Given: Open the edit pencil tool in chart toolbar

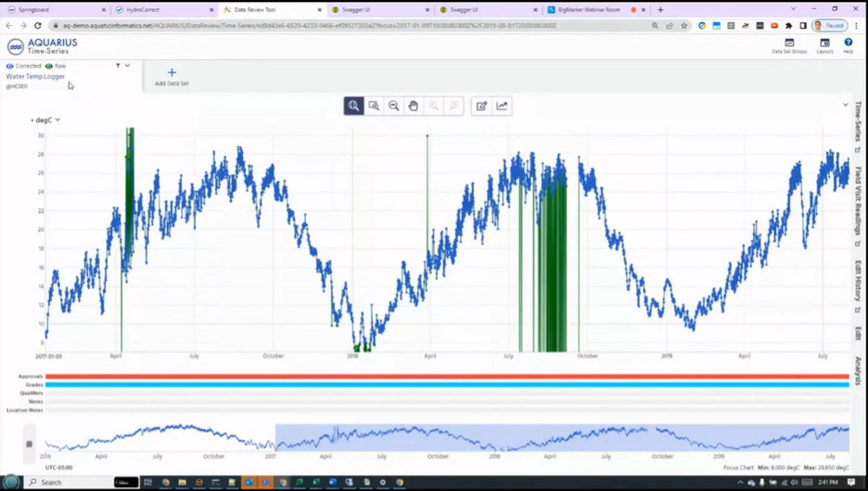Looking at the screenshot, I should pyautogui.click(x=481, y=106).
